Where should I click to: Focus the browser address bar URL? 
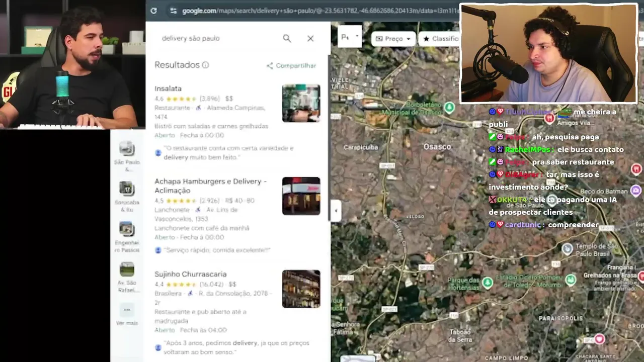(x=319, y=11)
